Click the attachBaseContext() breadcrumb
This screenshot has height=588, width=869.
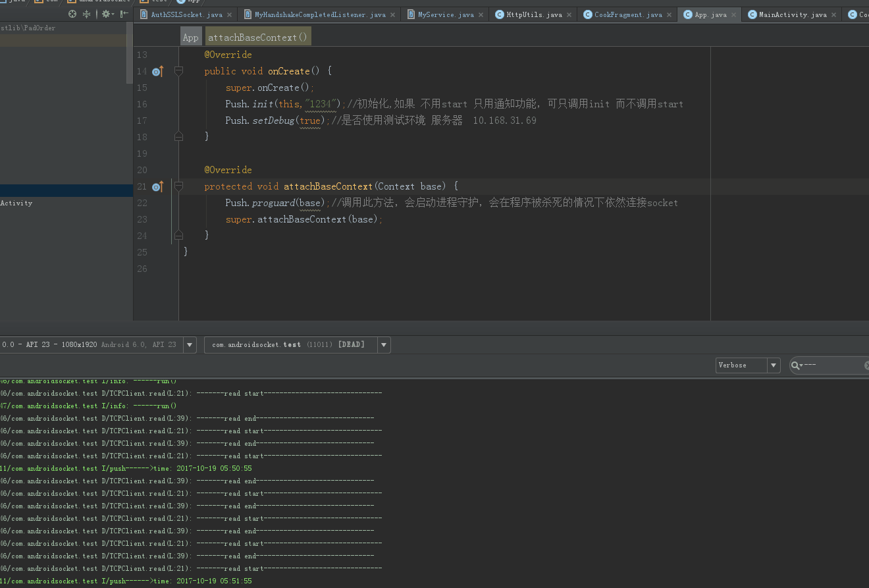(258, 38)
